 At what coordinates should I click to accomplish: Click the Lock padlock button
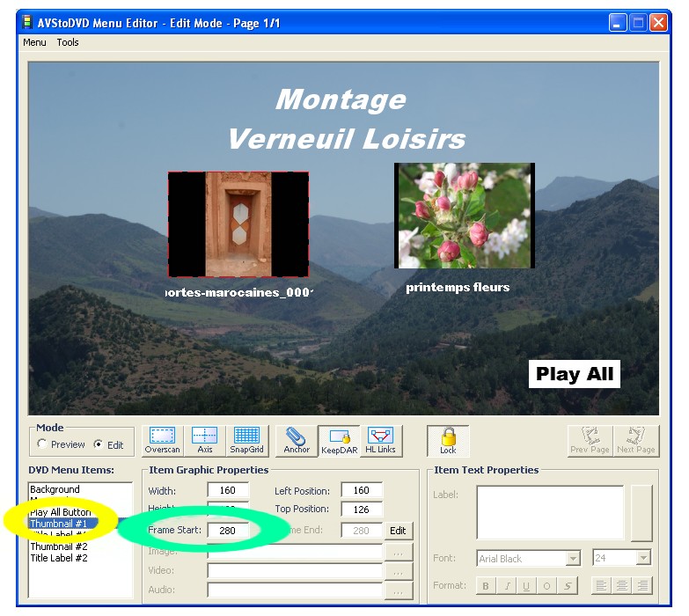448,440
